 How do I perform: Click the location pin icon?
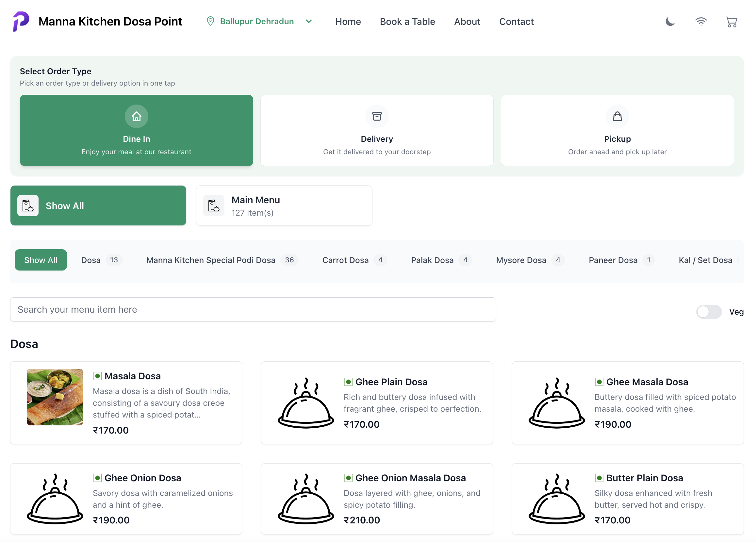210,21
